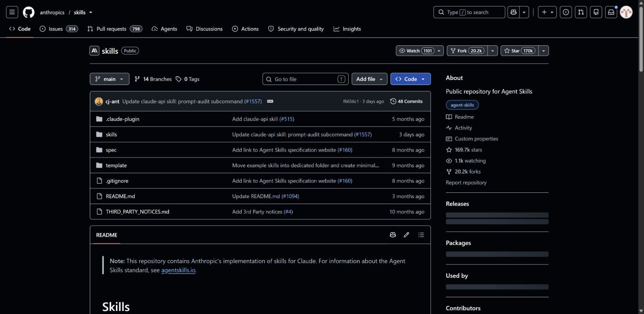The width and height of the screenshot is (644, 314).
Task: Click the eye icon beside 1.1k watching
Action: click(x=449, y=161)
